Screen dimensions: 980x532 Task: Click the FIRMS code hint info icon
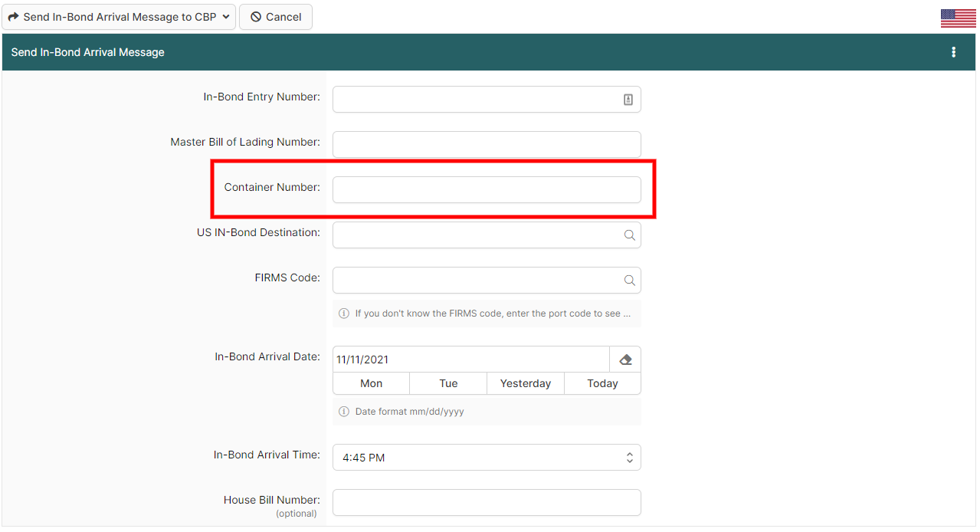point(344,314)
